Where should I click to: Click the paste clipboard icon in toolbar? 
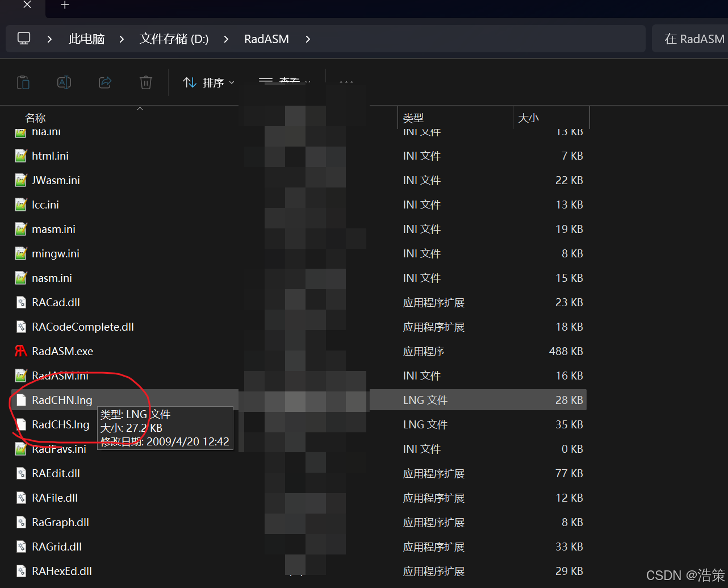[23, 82]
